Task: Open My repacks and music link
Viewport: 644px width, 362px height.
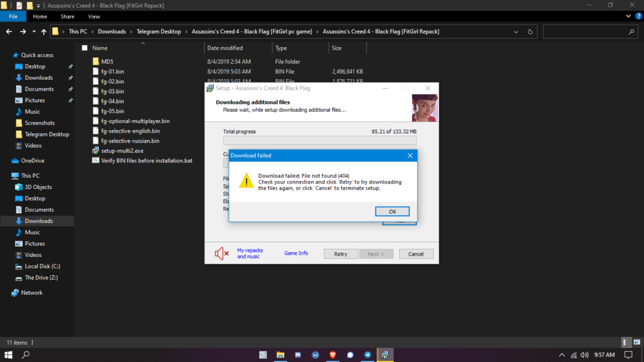Action: coord(250,253)
